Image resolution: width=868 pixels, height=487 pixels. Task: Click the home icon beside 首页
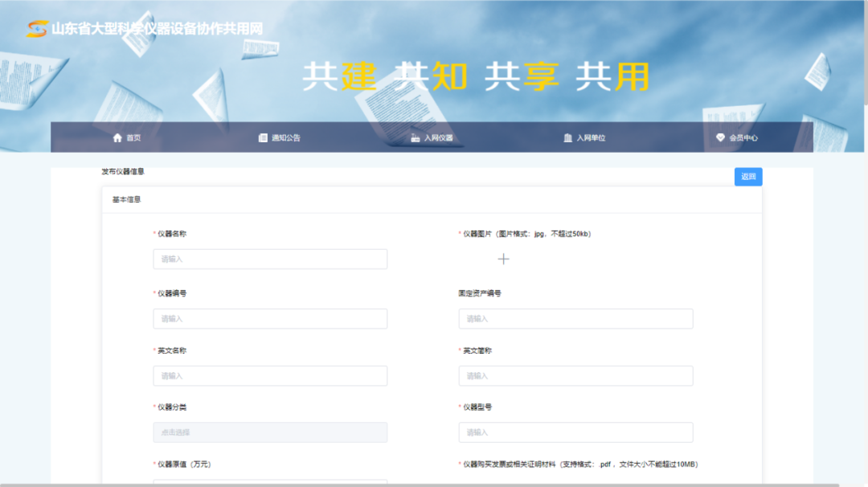click(117, 137)
